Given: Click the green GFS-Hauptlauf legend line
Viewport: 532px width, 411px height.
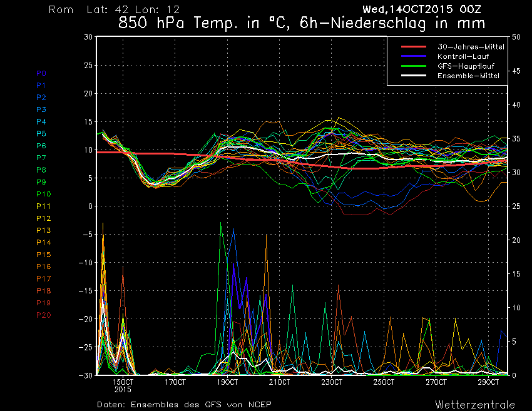Looking at the screenshot, I should click(414, 66).
